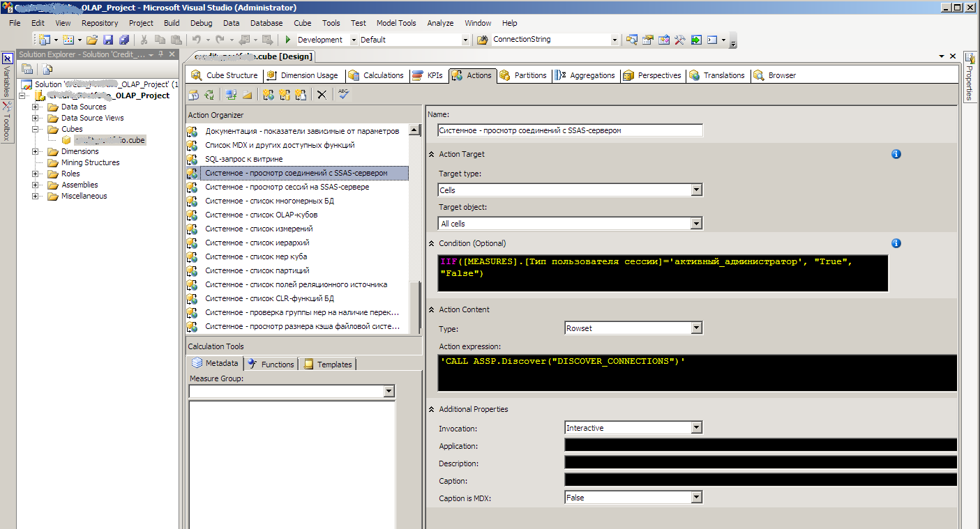Image resolution: width=980 pixels, height=529 pixels.
Task: Open Properties Window toolbar icon
Action: tap(648, 40)
